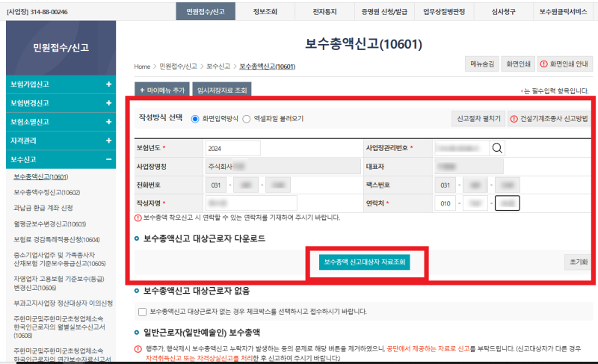Click the 메뉴숨김 button
Viewport: 598px width, 364px height.
click(482, 64)
